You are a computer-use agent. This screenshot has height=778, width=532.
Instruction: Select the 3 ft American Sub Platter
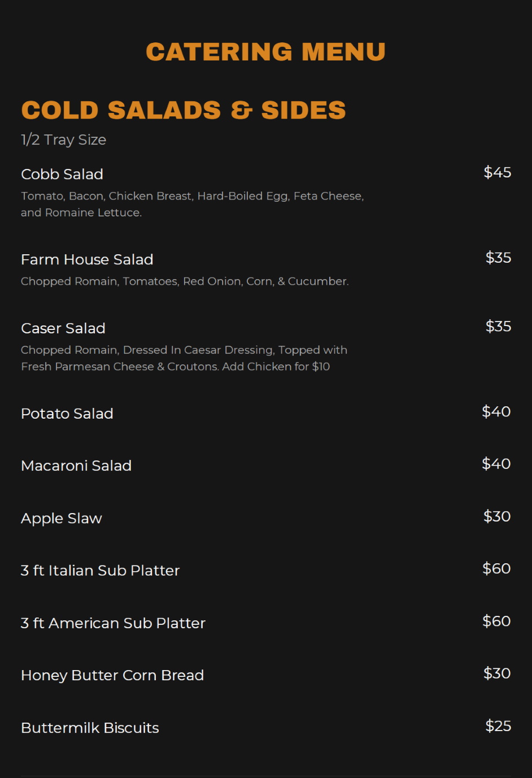pos(113,623)
